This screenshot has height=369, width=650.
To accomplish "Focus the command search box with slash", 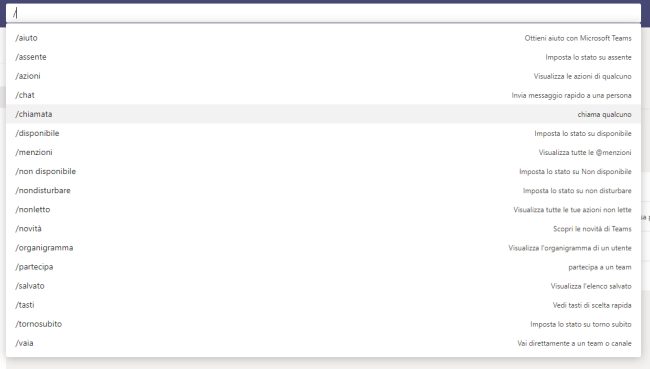I will [x=323, y=13].
